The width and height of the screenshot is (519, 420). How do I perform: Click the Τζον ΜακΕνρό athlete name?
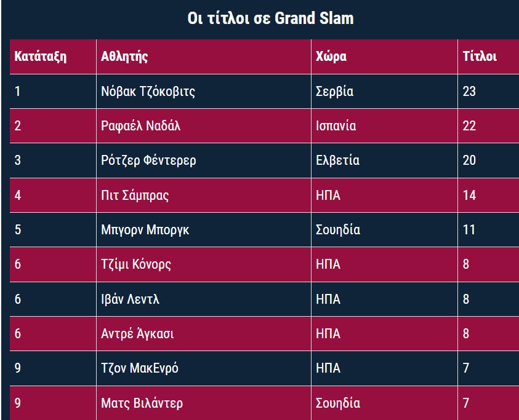(x=140, y=368)
